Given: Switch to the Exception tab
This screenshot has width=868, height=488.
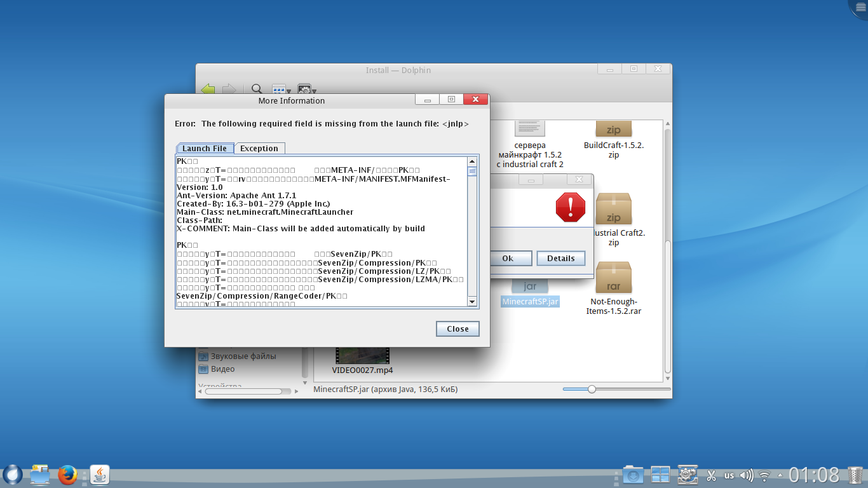Looking at the screenshot, I should click(x=259, y=148).
